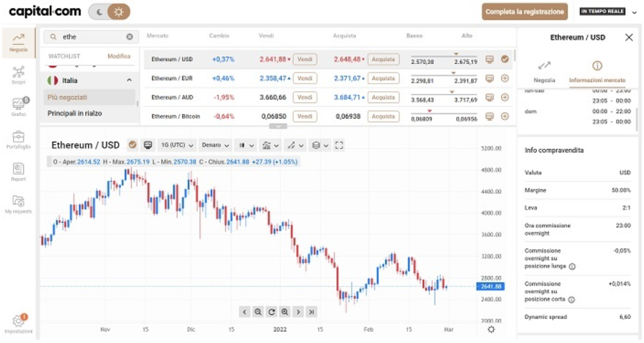Open the Scopri sidebar section
The height and width of the screenshot is (343, 644).
coord(19,74)
